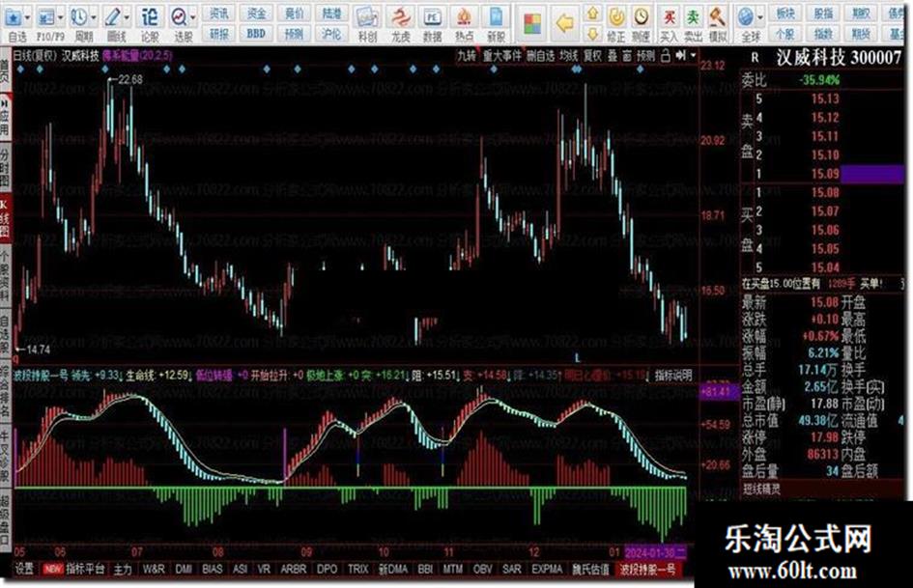Click the 资金 capital flow button
The image size is (913, 588).
[256, 14]
